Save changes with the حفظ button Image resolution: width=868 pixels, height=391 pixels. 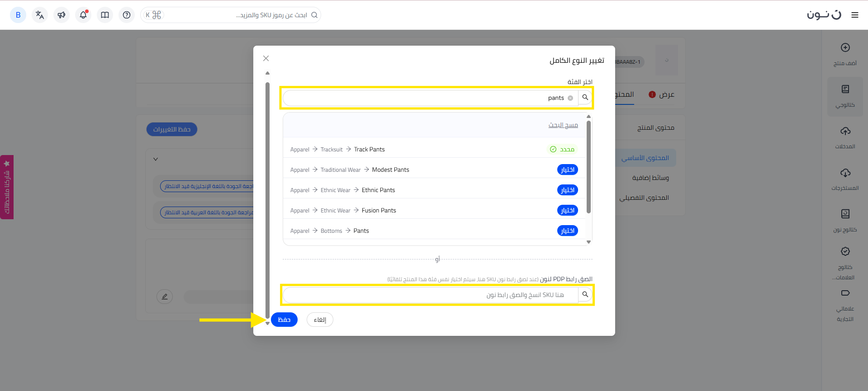[x=284, y=320]
